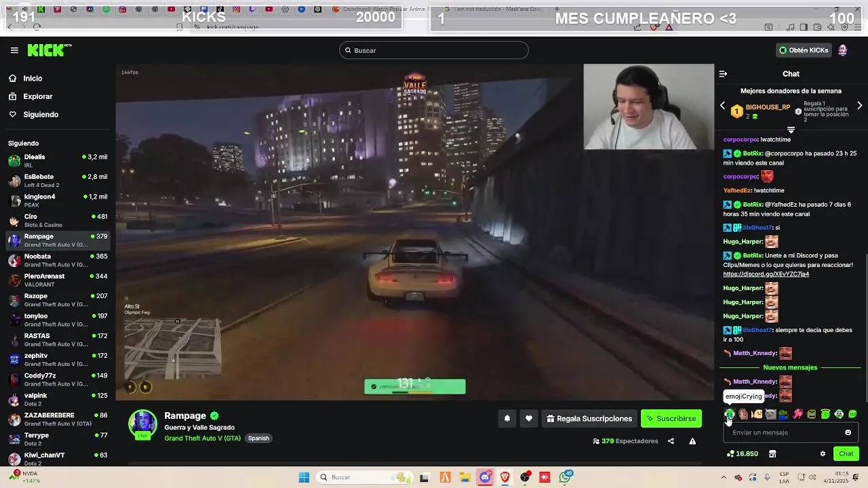
Task: Insert the white cat quick emote
Action: [771, 414]
